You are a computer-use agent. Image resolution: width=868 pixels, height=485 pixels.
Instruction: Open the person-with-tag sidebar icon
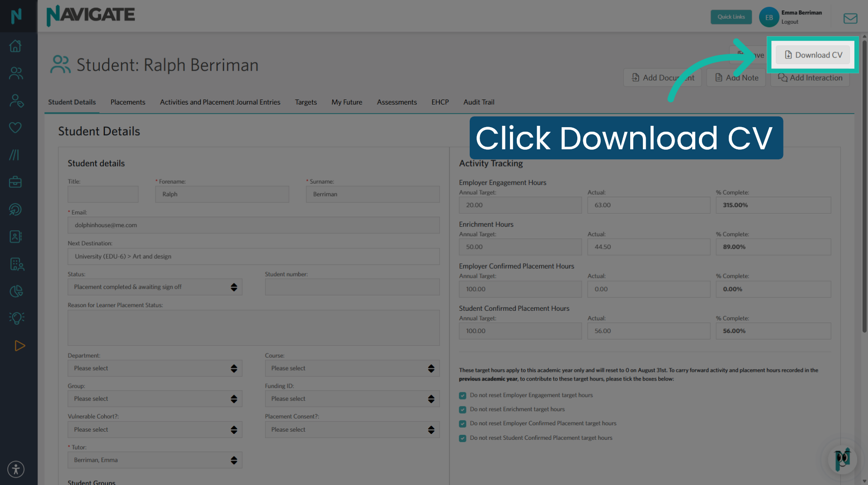click(x=16, y=100)
